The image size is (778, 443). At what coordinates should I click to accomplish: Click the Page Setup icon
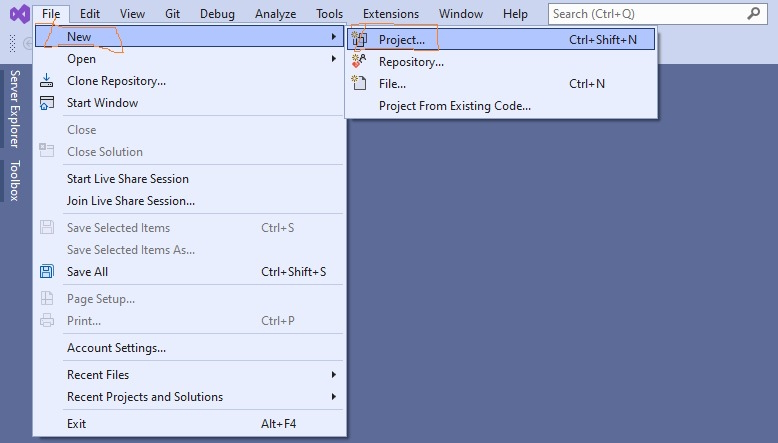47,298
